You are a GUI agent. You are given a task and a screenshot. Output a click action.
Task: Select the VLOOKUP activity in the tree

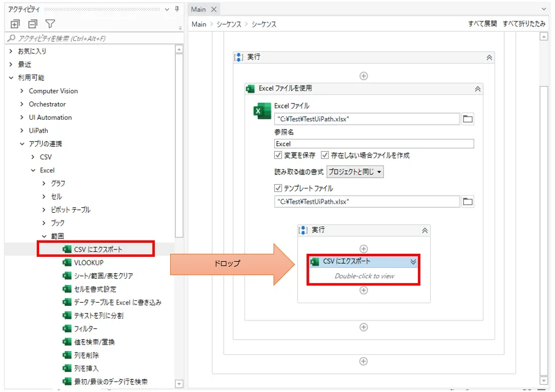(88, 262)
